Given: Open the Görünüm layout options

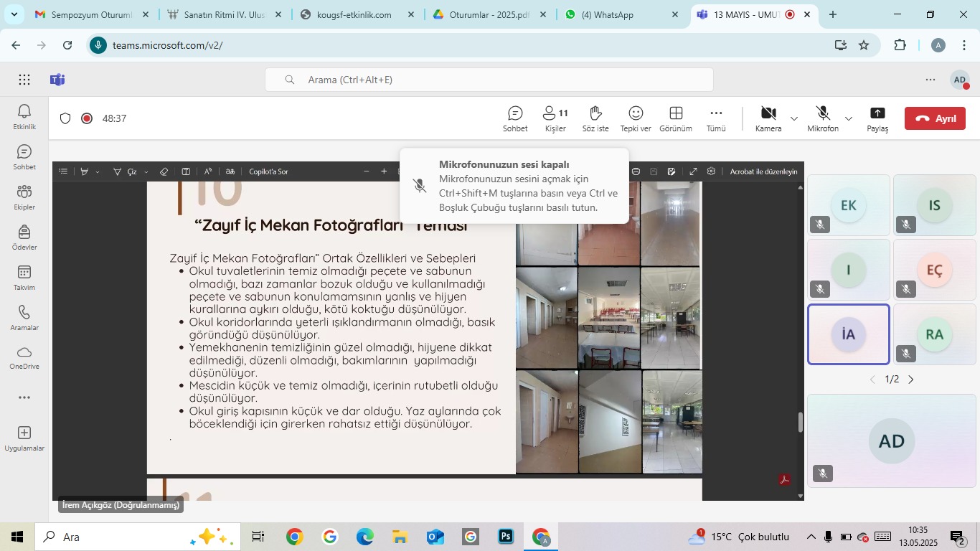Looking at the screenshot, I should pyautogui.click(x=675, y=118).
